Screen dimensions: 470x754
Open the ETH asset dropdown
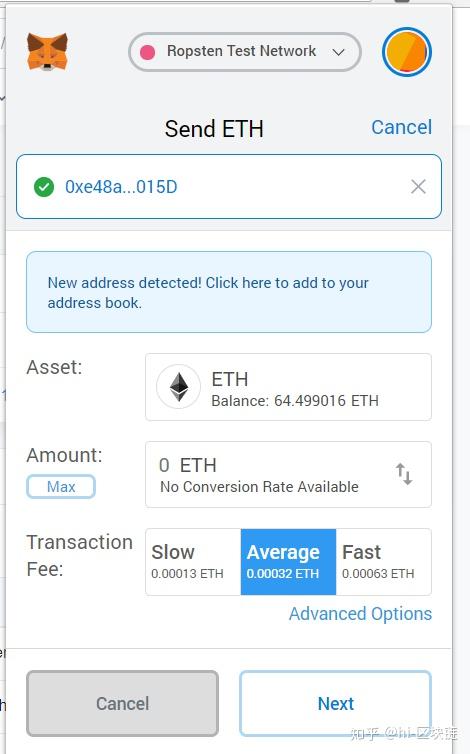point(288,387)
